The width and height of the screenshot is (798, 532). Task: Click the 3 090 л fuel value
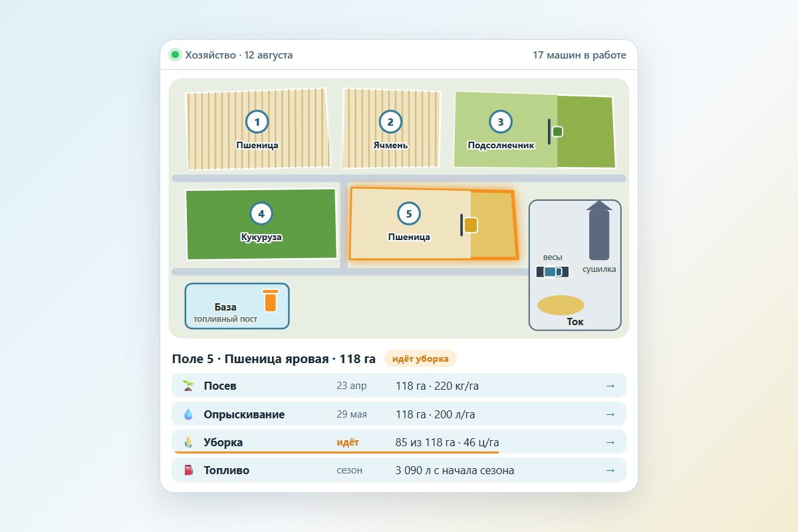pos(414,470)
